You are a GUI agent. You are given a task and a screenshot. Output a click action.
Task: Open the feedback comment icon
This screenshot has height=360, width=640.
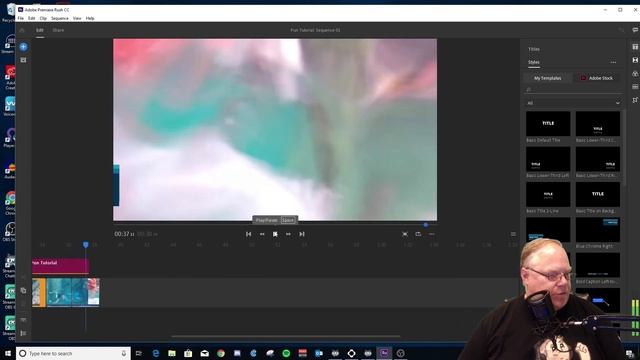point(635,30)
